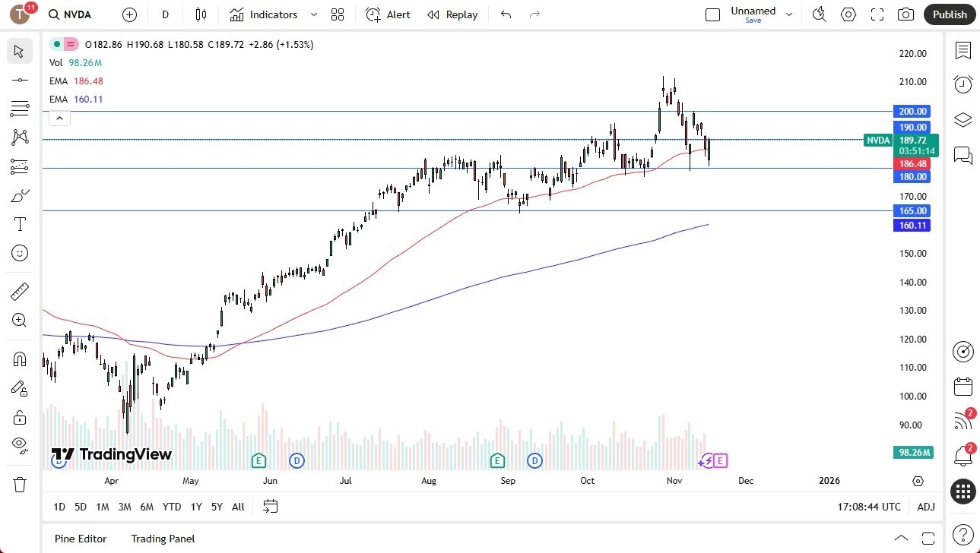Lock all drawings with the padlock toggle

[19, 417]
